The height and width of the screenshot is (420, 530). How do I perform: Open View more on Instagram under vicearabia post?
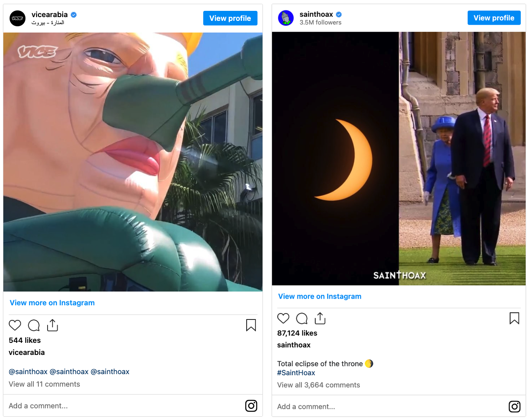click(x=52, y=303)
